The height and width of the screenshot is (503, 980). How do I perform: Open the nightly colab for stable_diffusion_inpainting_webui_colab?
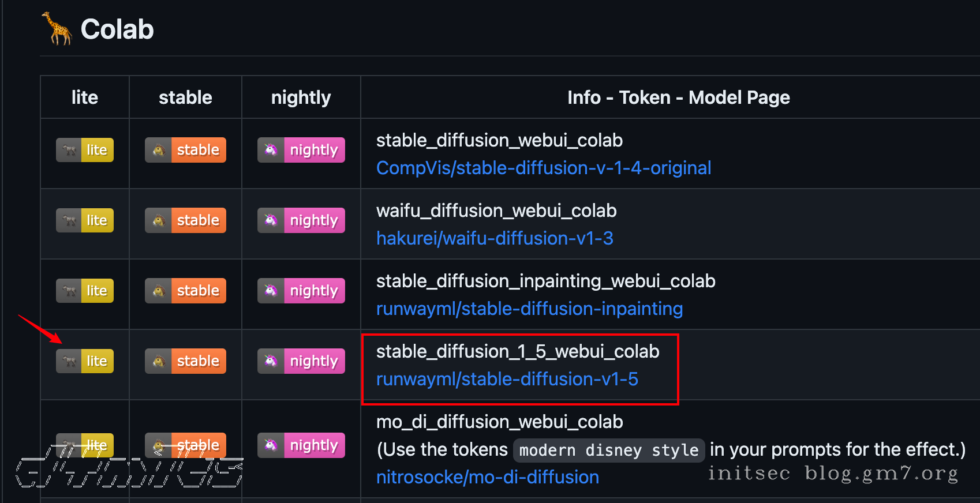[x=301, y=290]
